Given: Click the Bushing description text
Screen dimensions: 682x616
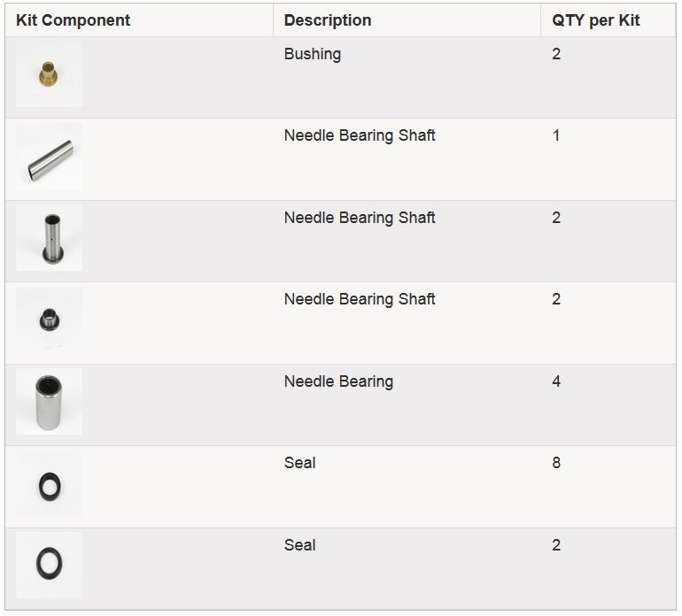Looking at the screenshot, I should point(313,54).
